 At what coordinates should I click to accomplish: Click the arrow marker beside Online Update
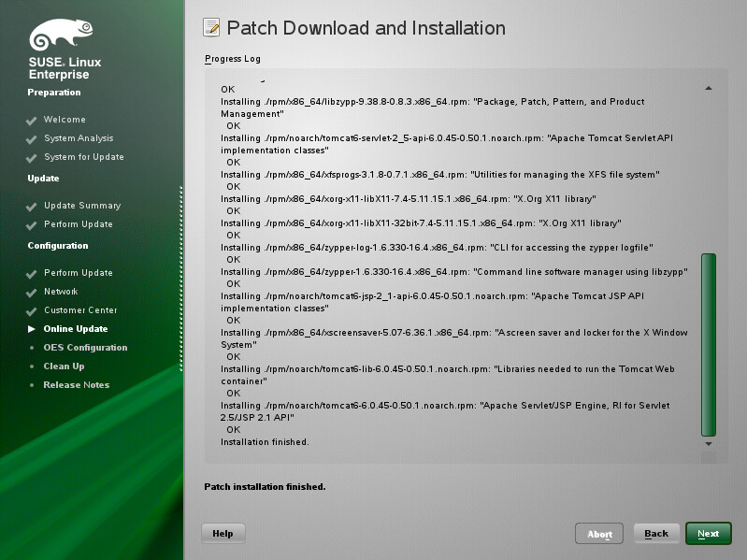[32, 329]
